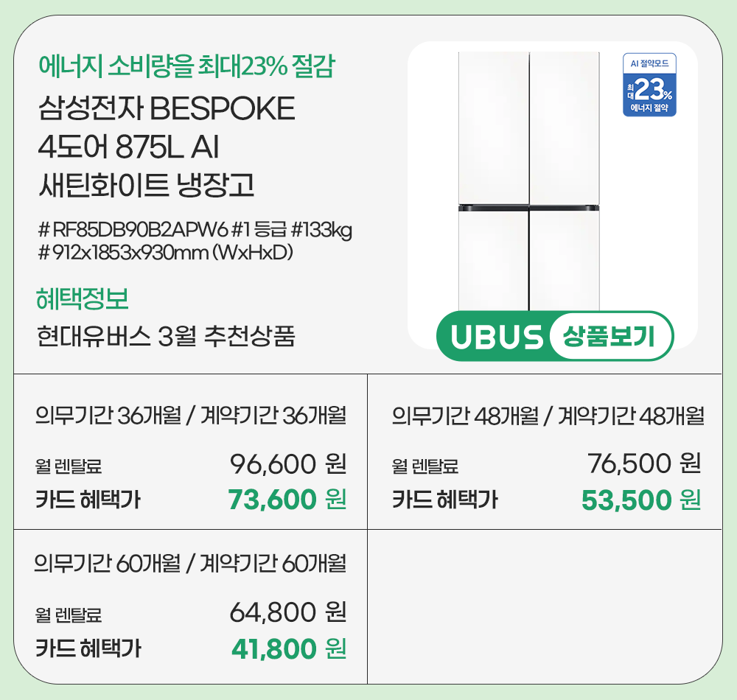The height and width of the screenshot is (700, 737).
Task: Select the 96,600 원 monthly rental fee
Action: [287, 464]
